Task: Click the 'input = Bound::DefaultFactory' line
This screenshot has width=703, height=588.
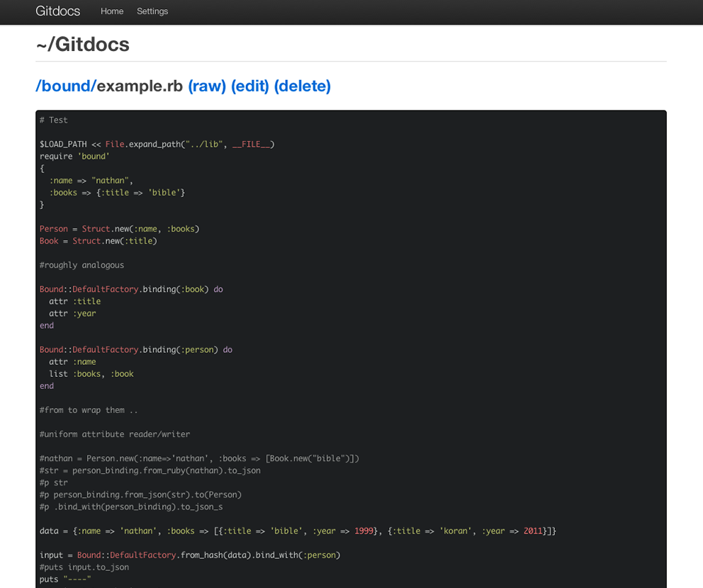Action: coord(190,555)
